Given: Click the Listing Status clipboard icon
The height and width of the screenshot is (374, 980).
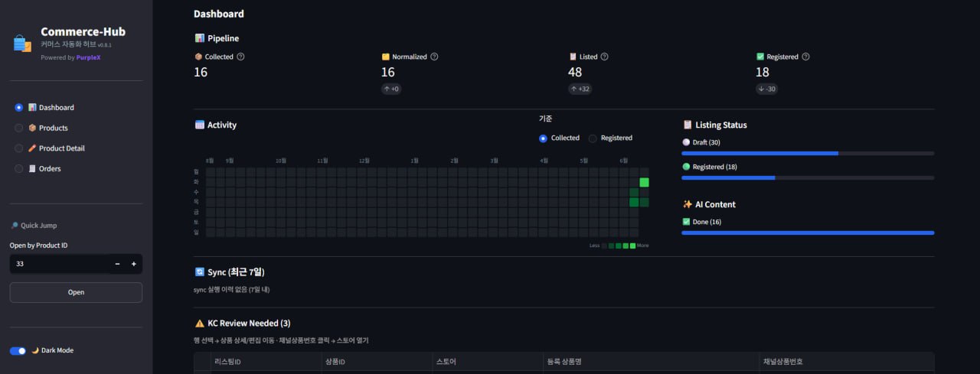Looking at the screenshot, I should [687, 125].
